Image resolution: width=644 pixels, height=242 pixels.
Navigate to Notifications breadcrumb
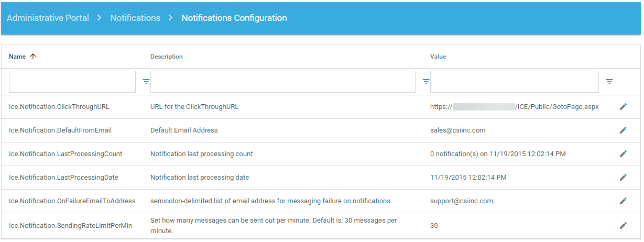135,18
